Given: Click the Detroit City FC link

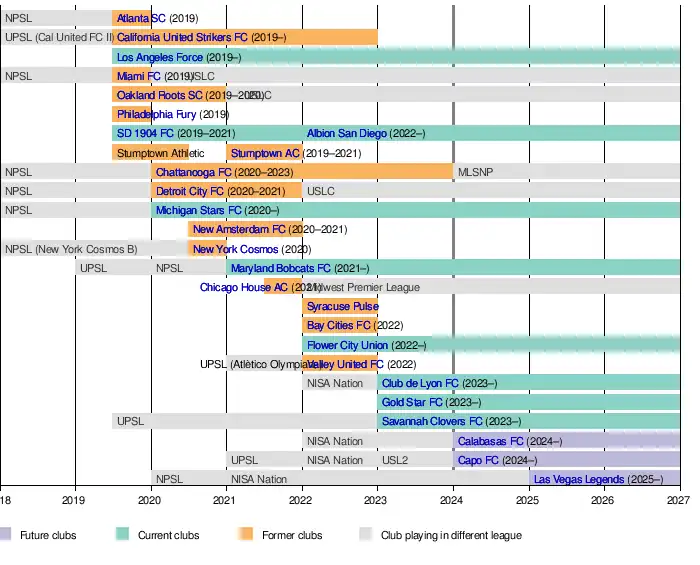Looking at the screenshot, I should pos(190,191).
